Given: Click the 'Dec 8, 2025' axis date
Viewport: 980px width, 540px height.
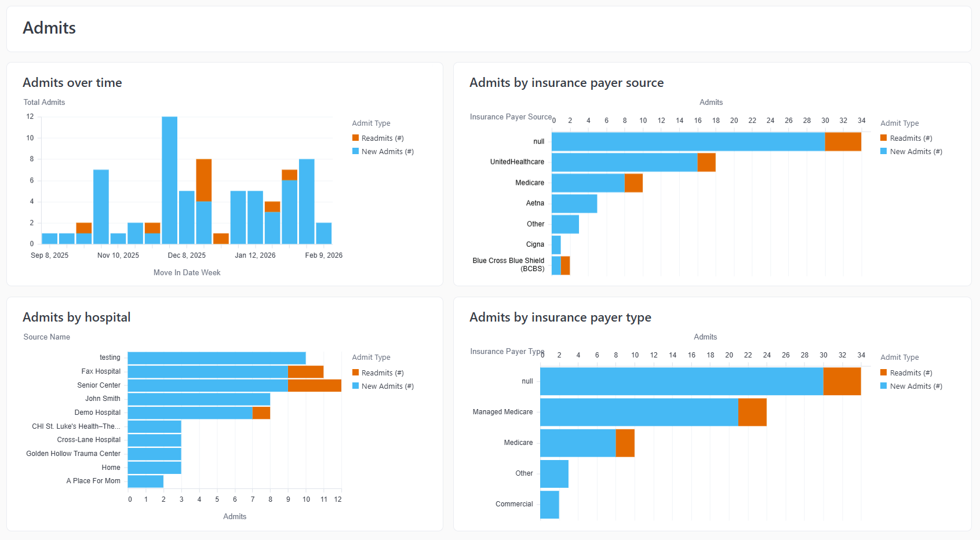Looking at the screenshot, I should 187,256.
